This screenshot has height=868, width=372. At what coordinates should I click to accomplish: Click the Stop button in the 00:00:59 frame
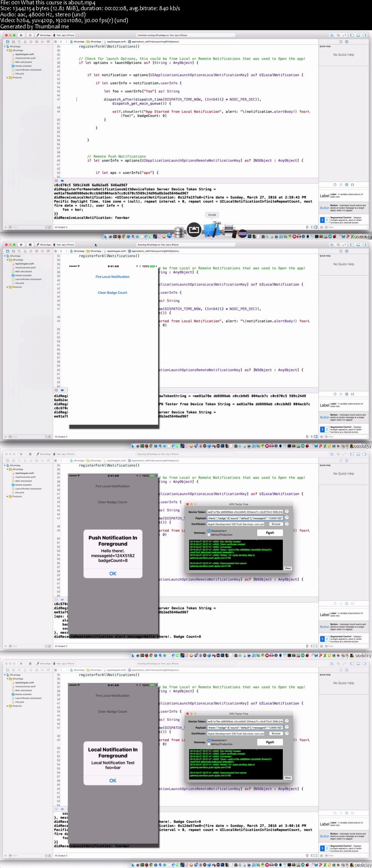(x=30, y=245)
